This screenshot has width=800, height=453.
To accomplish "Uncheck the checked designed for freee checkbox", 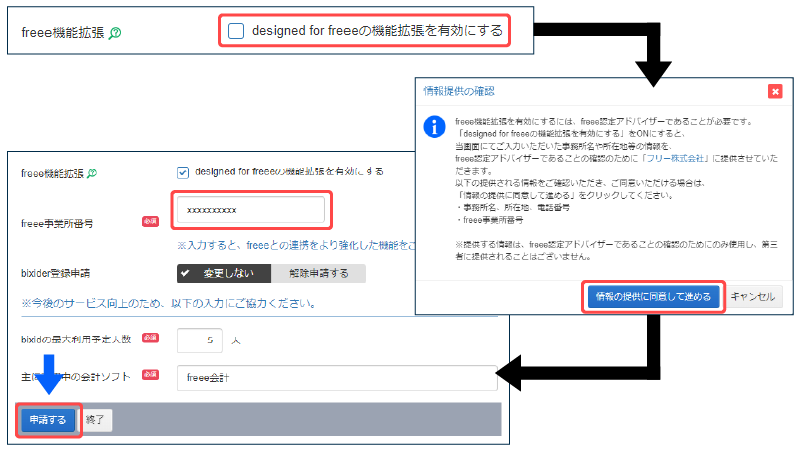I will (183, 172).
